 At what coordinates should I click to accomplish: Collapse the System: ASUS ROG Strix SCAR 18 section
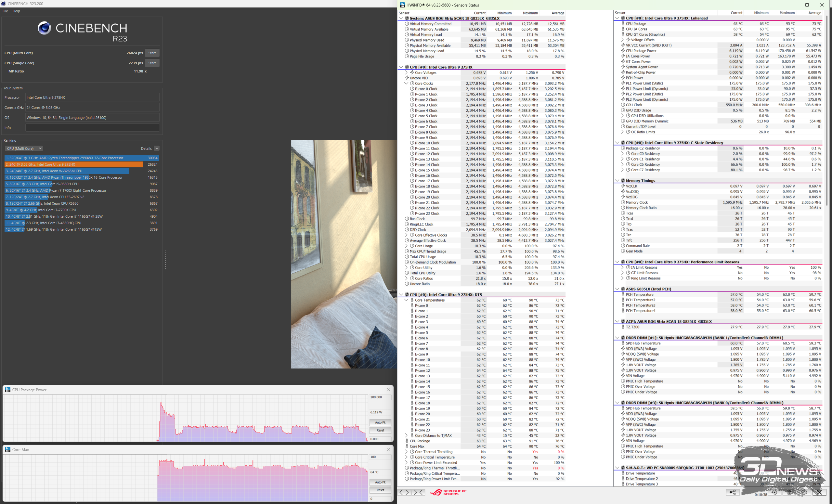coord(401,18)
